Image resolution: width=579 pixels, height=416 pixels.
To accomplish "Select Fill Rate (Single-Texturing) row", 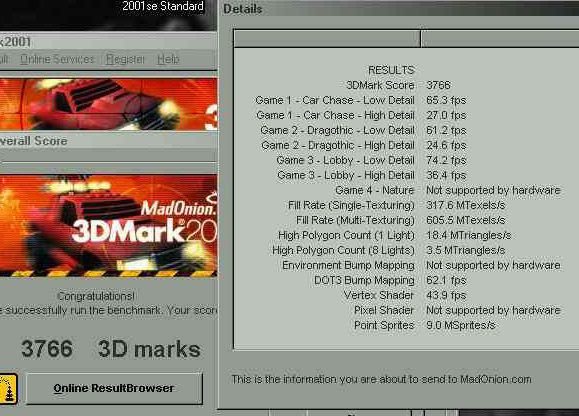I will 397,205.
